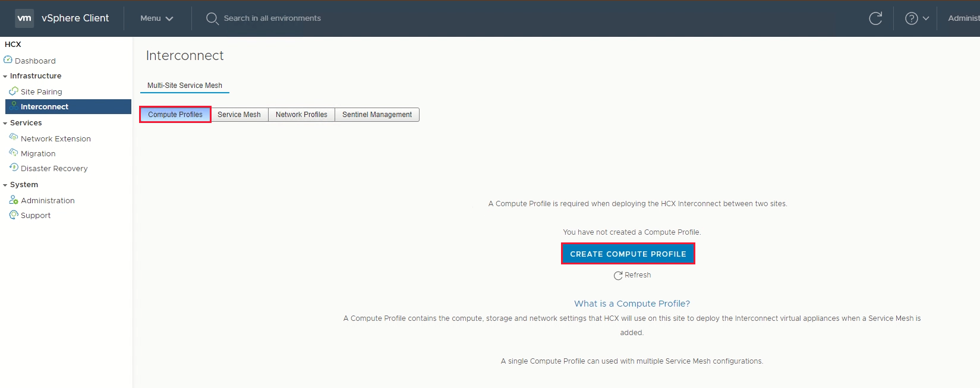This screenshot has width=980, height=388.
Task: Click the Network Extension icon
Action: tap(14, 138)
